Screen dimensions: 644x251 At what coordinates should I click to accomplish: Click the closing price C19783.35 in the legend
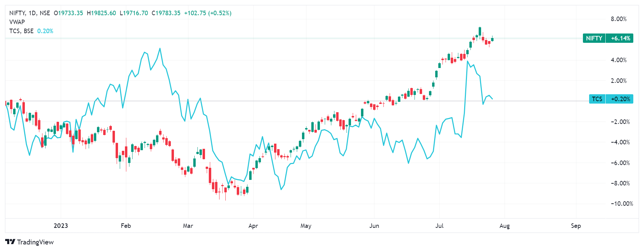[166, 13]
